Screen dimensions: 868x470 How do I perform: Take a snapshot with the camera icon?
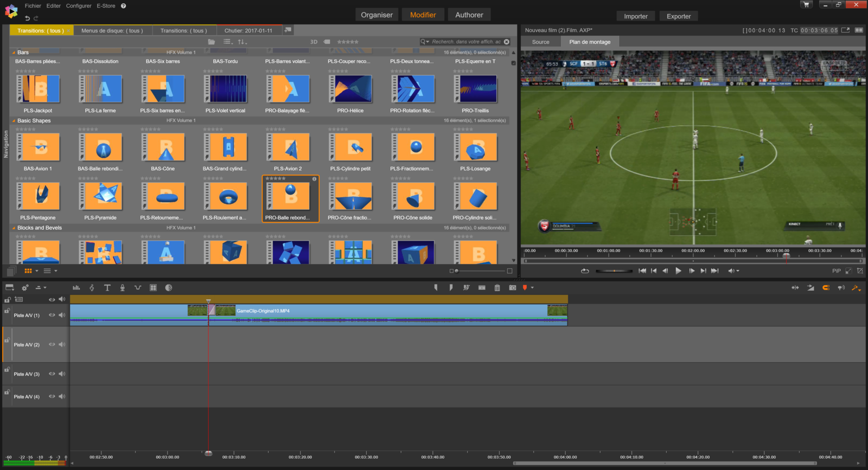(x=513, y=288)
